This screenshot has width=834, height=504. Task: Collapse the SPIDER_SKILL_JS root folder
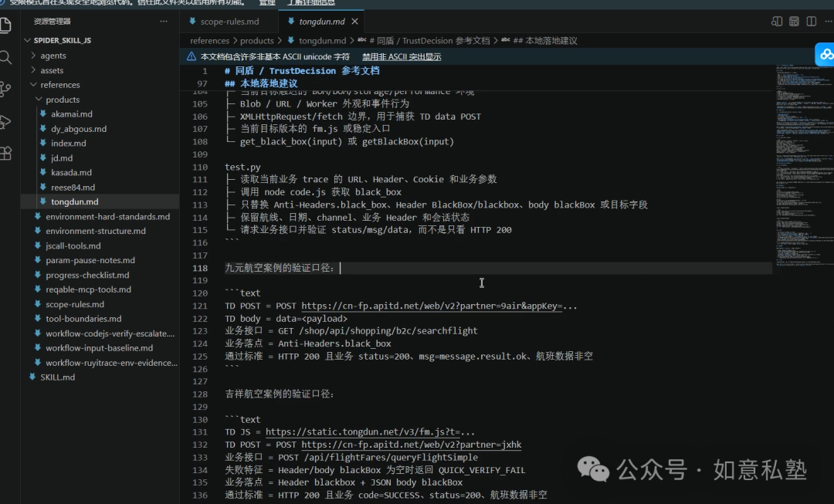coord(63,40)
